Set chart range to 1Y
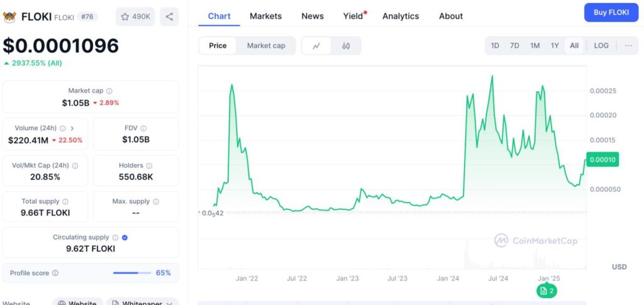 click(x=555, y=45)
